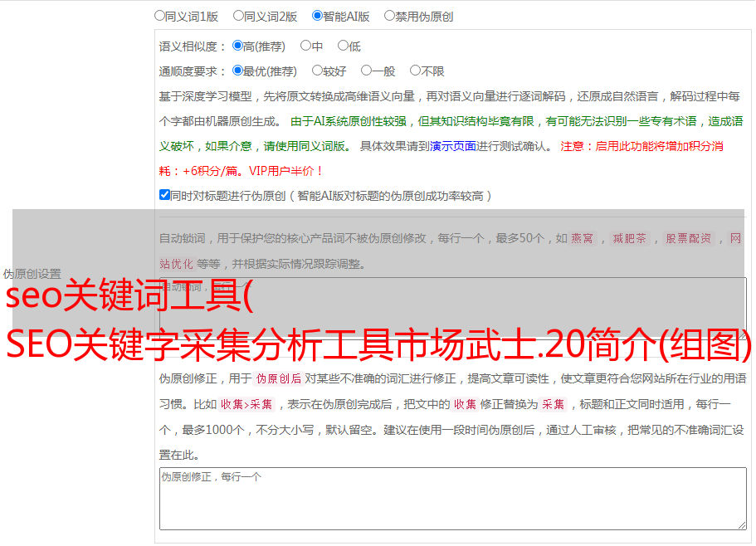The height and width of the screenshot is (546, 756).
Task: Click the 伪原创修正 textarea resize handle
Action: pos(742,525)
